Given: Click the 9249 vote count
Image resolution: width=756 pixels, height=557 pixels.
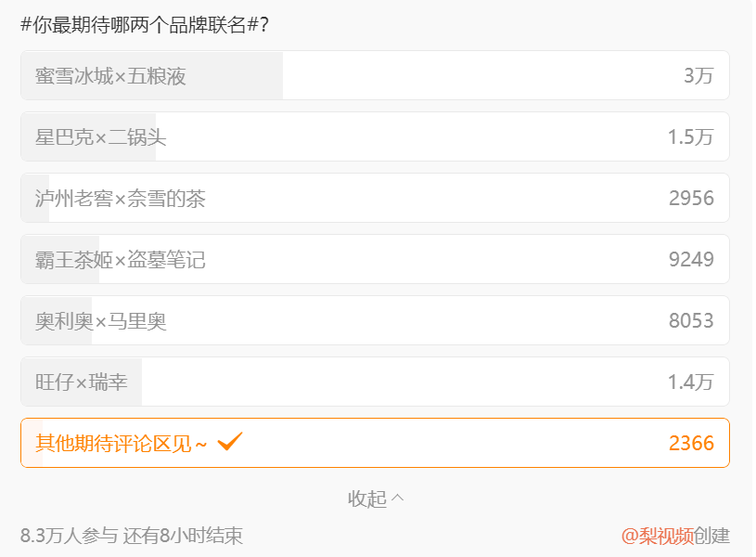Looking at the screenshot, I should coord(691,260).
